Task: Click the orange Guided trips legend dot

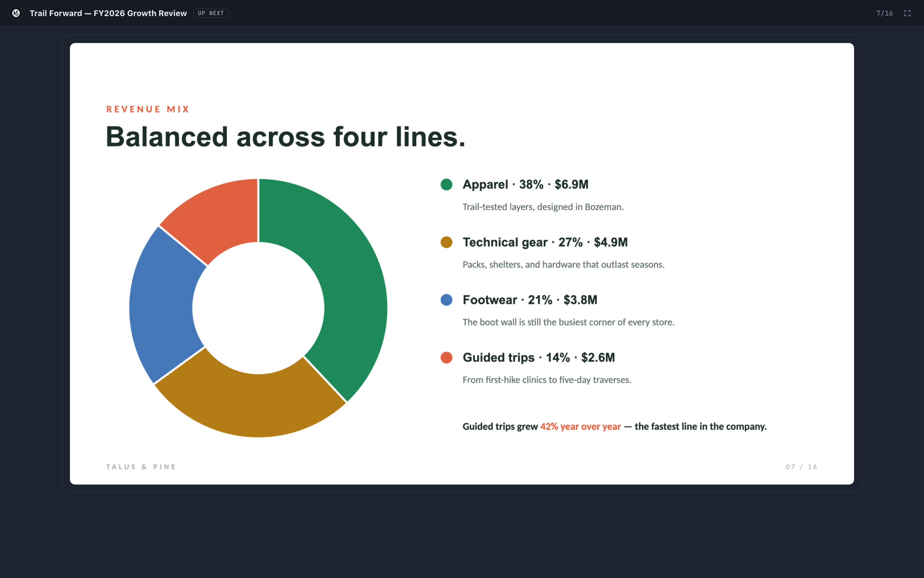Action: tap(446, 358)
